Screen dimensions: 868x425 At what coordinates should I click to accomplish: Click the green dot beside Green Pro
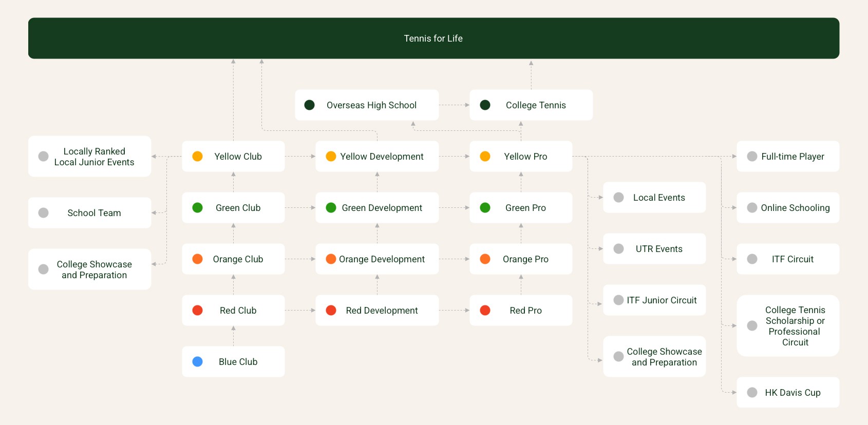pos(485,207)
